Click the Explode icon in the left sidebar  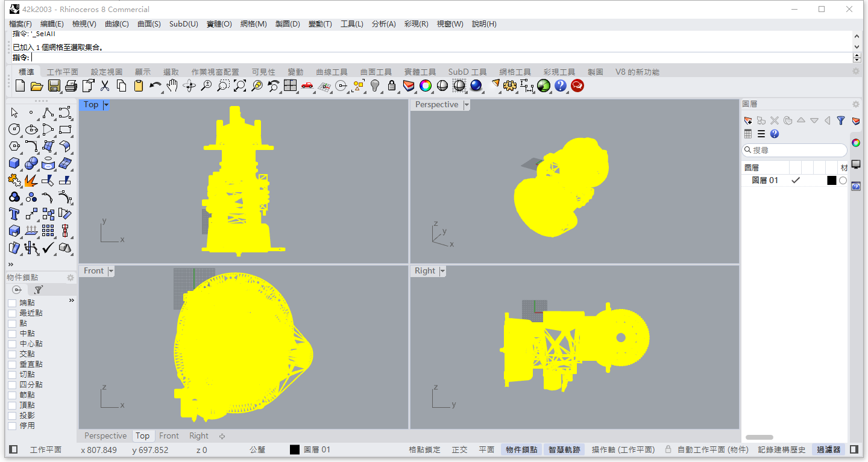click(31, 180)
